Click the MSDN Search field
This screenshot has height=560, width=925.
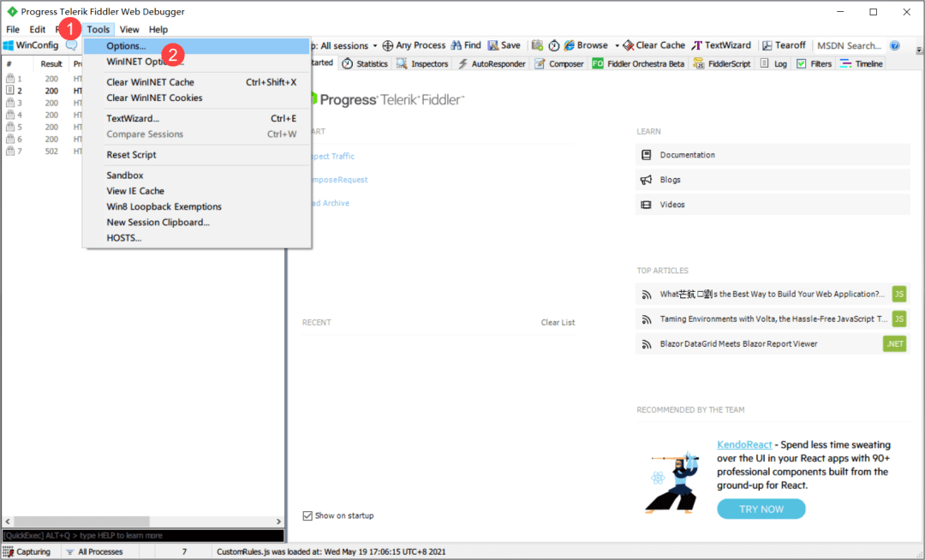point(850,45)
